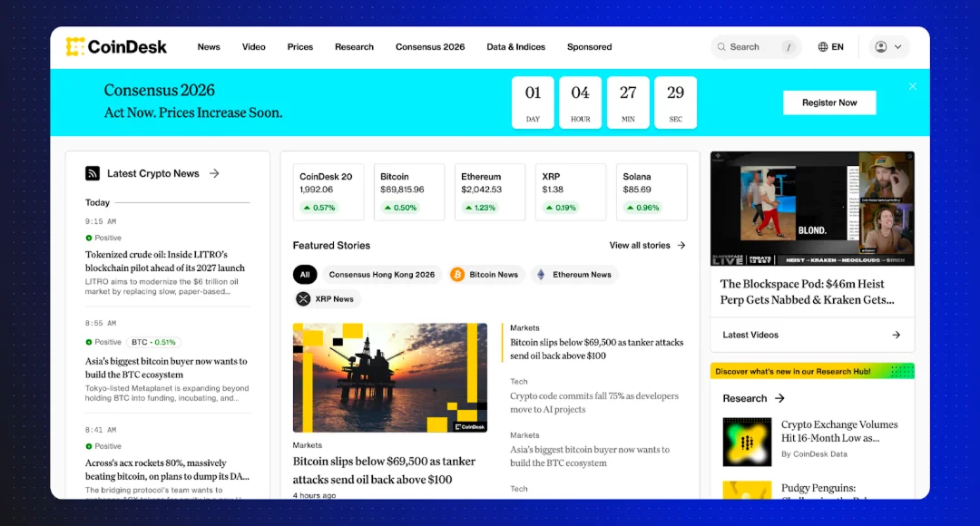Open the Crypto Exchange Volumes thumbnail

[747, 442]
